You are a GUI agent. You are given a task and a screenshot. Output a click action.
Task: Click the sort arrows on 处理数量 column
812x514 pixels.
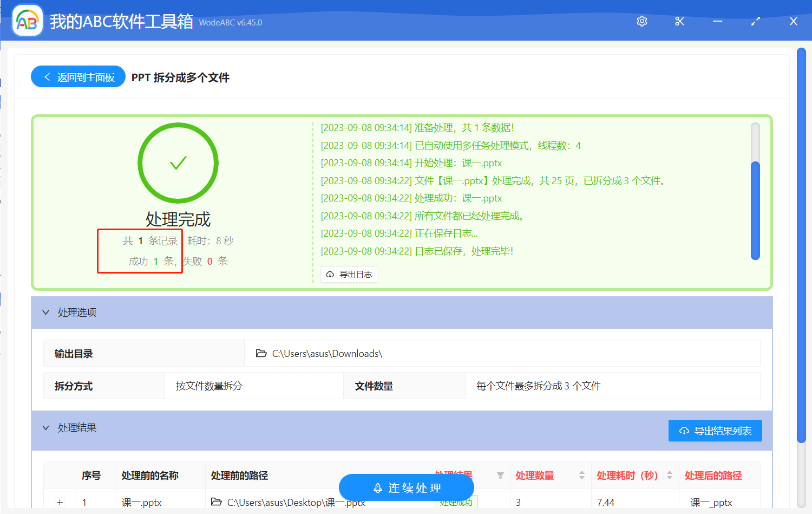(583, 475)
